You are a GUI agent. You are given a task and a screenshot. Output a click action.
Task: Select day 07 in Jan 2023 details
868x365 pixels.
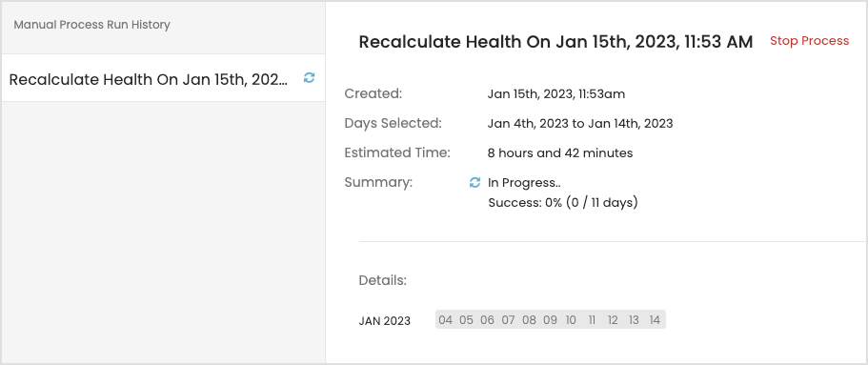(508, 319)
